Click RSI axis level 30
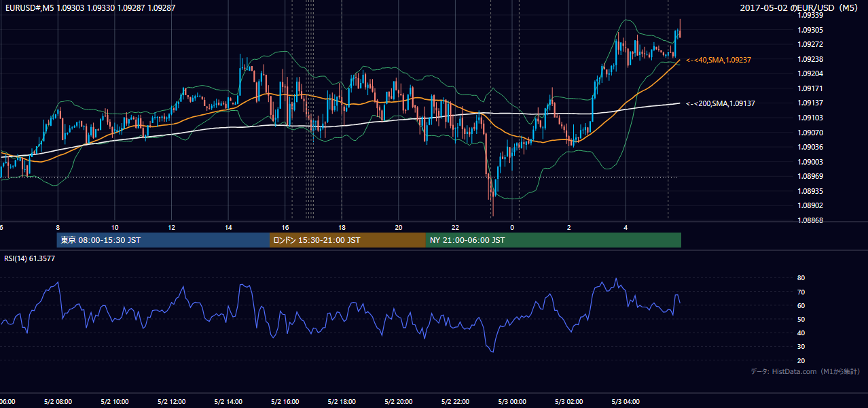 click(x=801, y=347)
